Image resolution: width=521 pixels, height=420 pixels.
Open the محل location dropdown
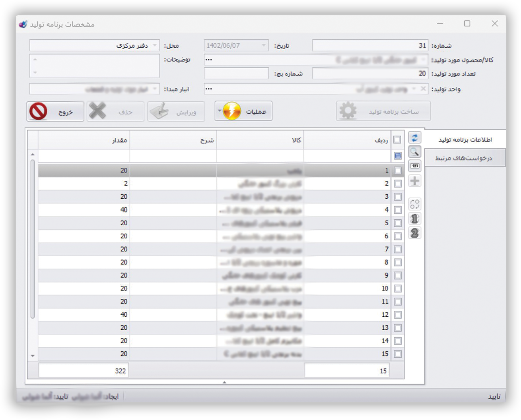(155, 45)
